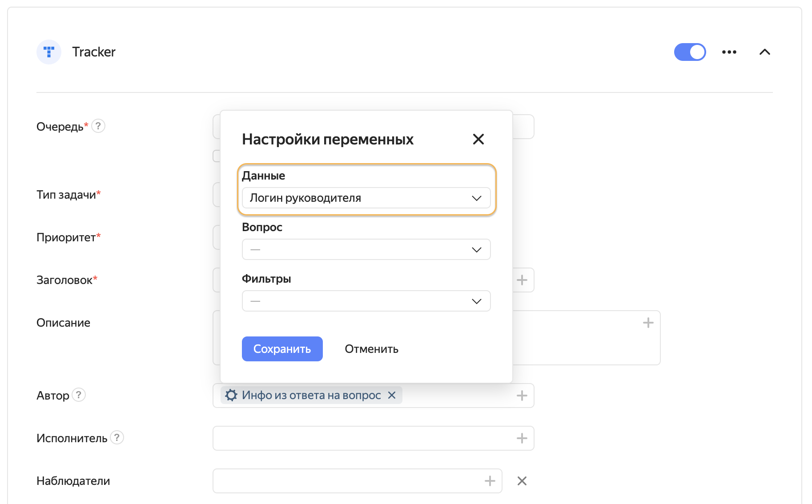The width and height of the screenshot is (812, 504).
Task: Open the three-dot menu for Tracker
Action: (728, 52)
